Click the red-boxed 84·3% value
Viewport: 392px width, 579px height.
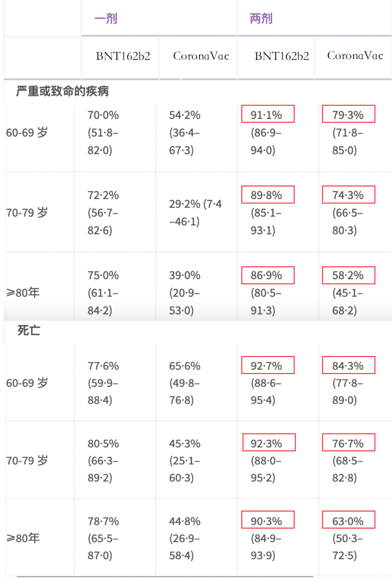(x=349, y=365)
